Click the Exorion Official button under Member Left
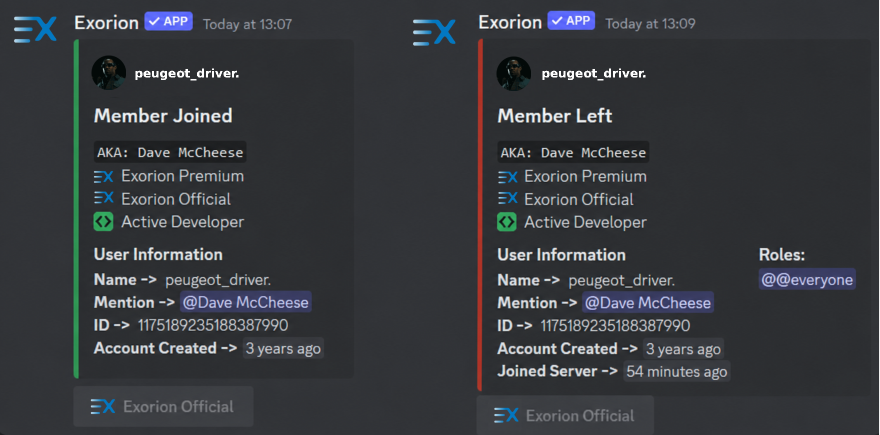 click(565, 415)
